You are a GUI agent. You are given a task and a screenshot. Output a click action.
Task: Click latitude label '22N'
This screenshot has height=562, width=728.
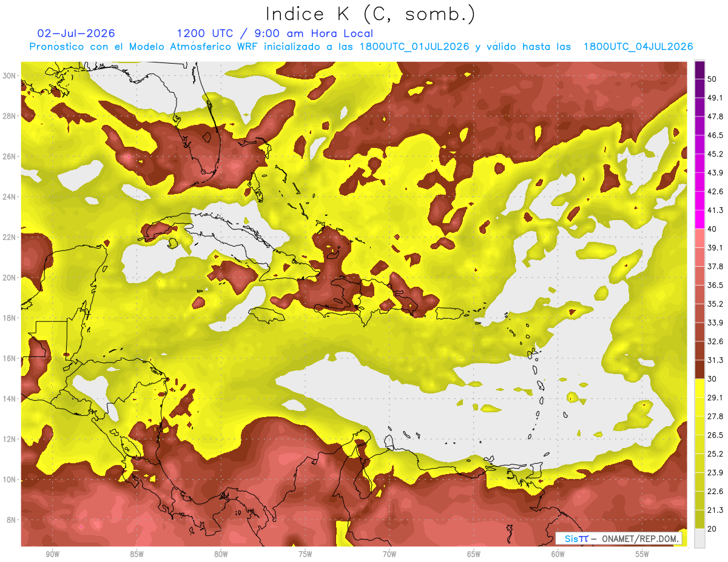[x=10, y=237]
